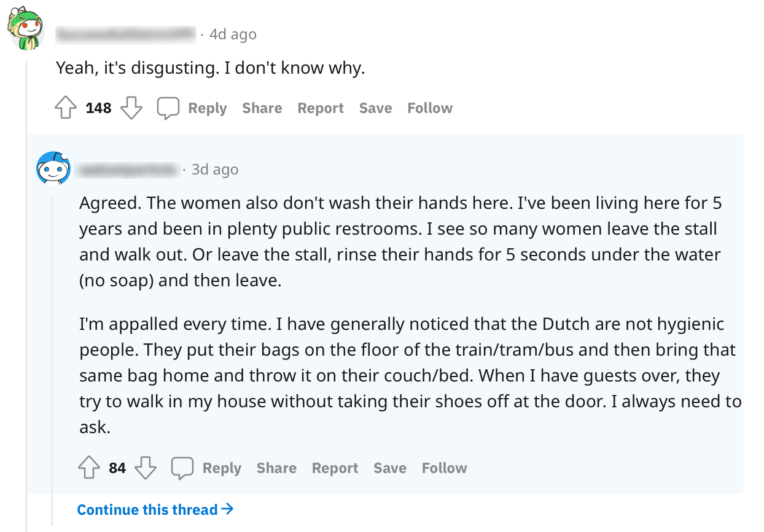
Task: Downvote the 84-point reply
Action: tap(146, 469)
